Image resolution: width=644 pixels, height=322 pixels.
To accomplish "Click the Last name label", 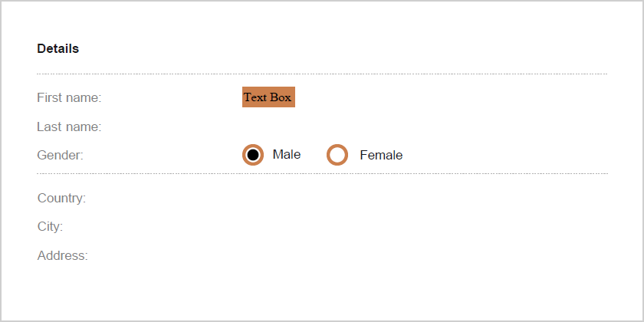I will pyautogui.click(x=69, y=127).
